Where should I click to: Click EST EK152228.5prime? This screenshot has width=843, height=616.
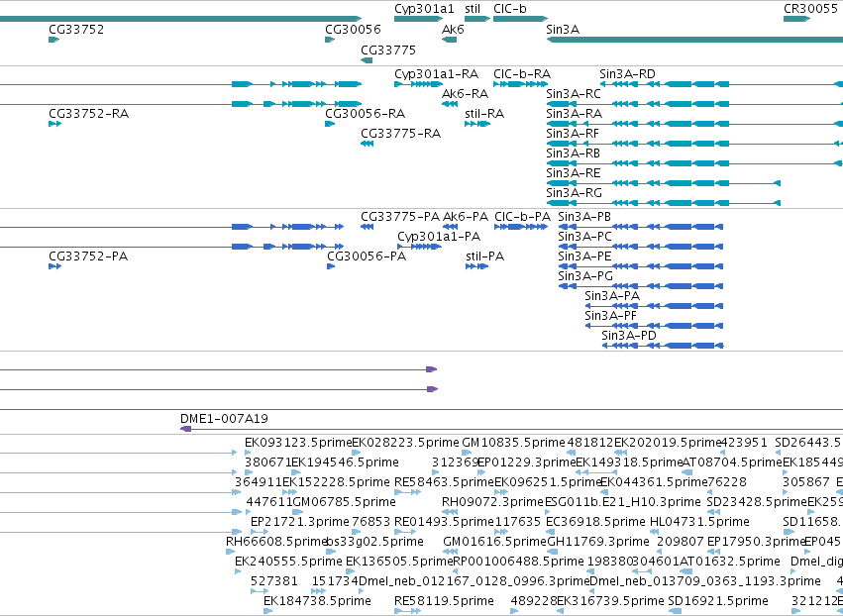click(336, 482)
